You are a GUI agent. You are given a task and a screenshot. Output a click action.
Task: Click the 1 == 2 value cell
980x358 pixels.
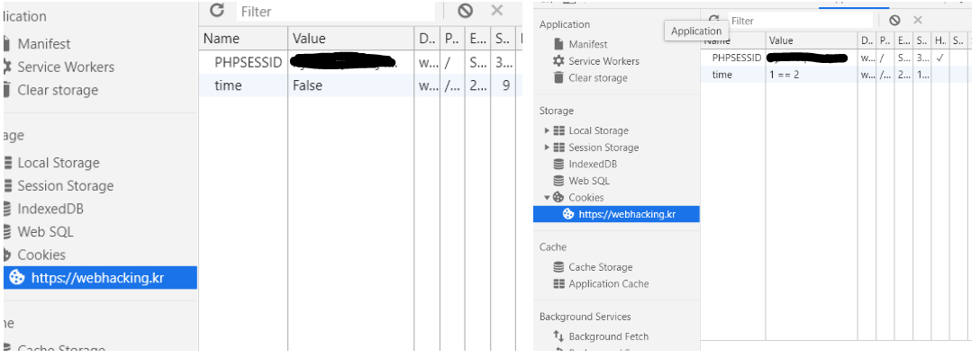click(x=785, y=75)
